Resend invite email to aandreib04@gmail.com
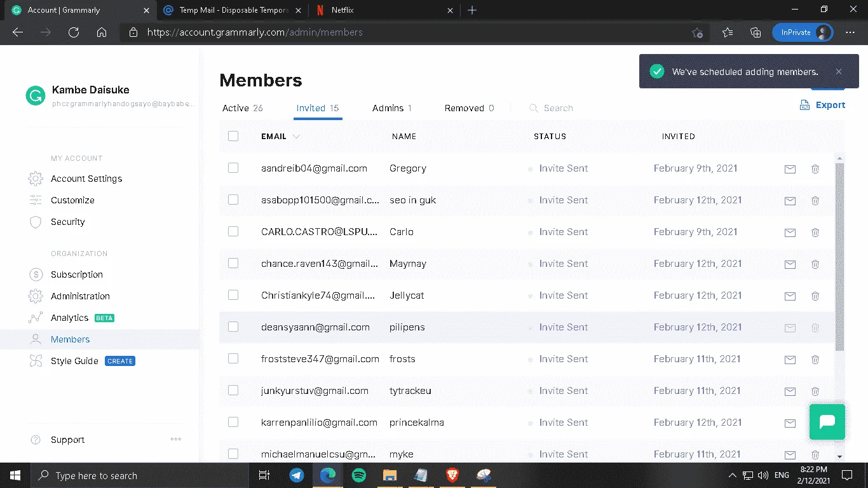The width and height of the screenshot is (868, 488). pos(790,169)
